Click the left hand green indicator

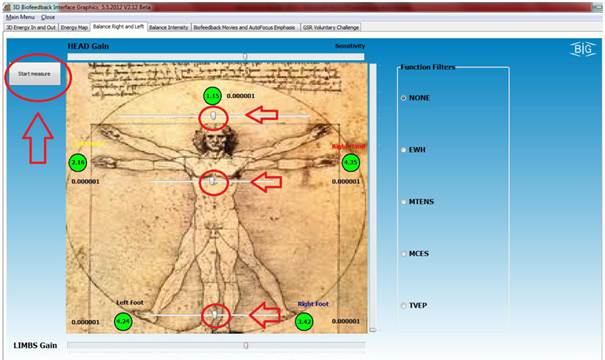[x=78, y=162]
